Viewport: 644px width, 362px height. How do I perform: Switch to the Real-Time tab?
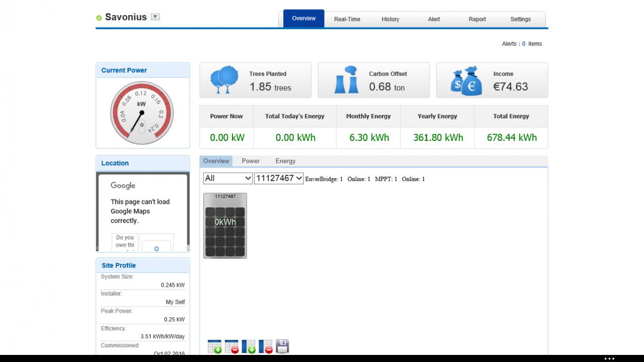(x=347, y=19)
